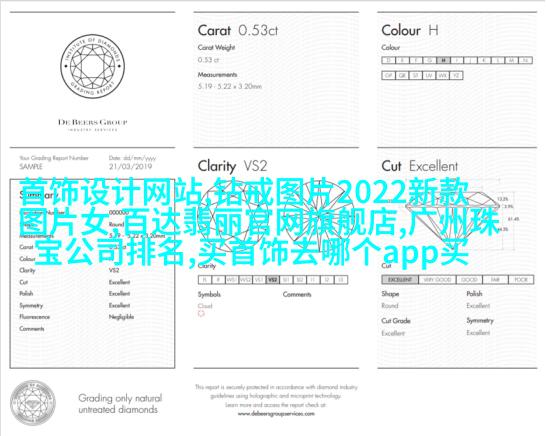
Task: Click the holographic security seal at bottom left
Action: click(33, 403)
